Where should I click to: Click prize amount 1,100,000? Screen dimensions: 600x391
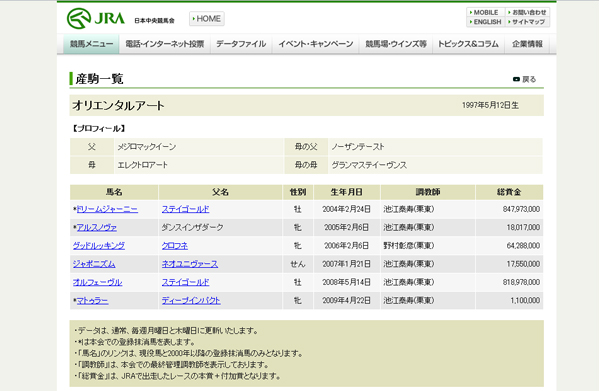coord(525,301)
